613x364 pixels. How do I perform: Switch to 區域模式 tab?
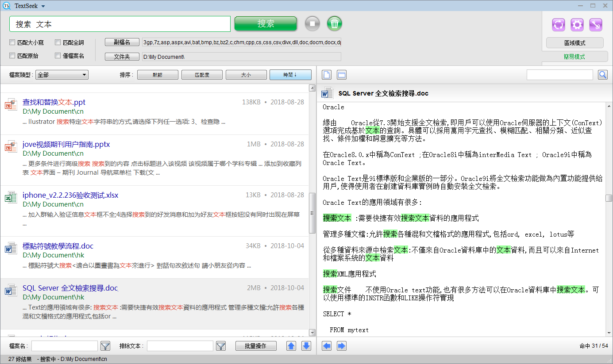(x=574, y=43)
